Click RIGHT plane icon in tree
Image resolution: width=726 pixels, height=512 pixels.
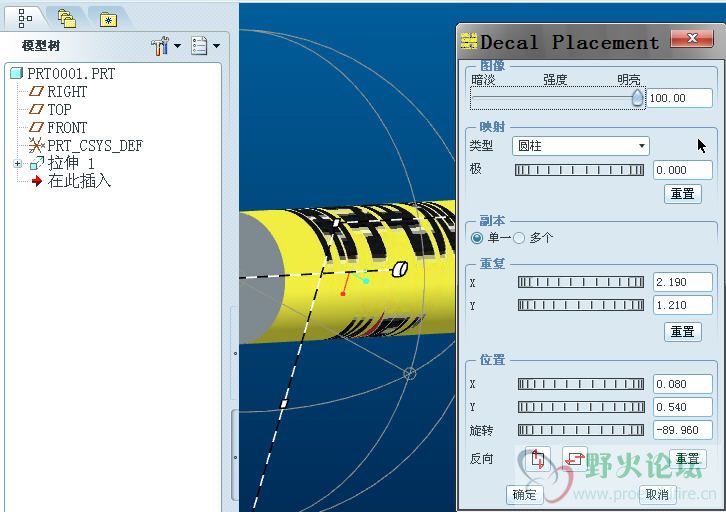coord(36,92)
